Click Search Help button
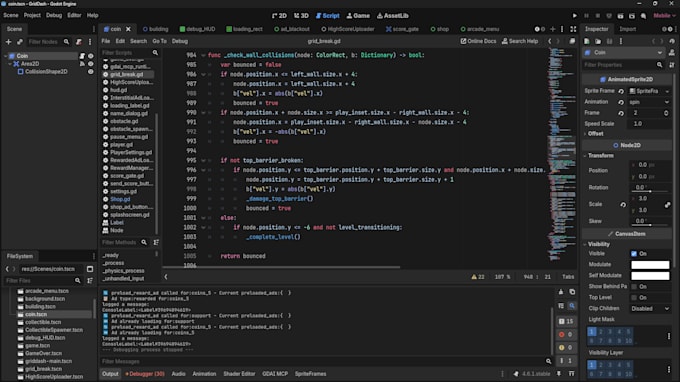The width and height of the screenshot is (680, 382). (x=520, y=41)
